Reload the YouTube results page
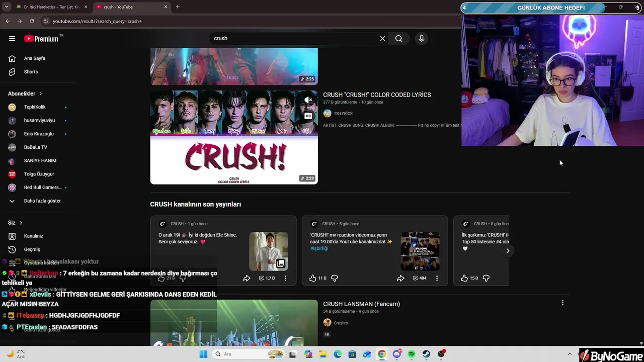Image resolution: width=644 pixels, height=362 pixels. click(32, 21)
